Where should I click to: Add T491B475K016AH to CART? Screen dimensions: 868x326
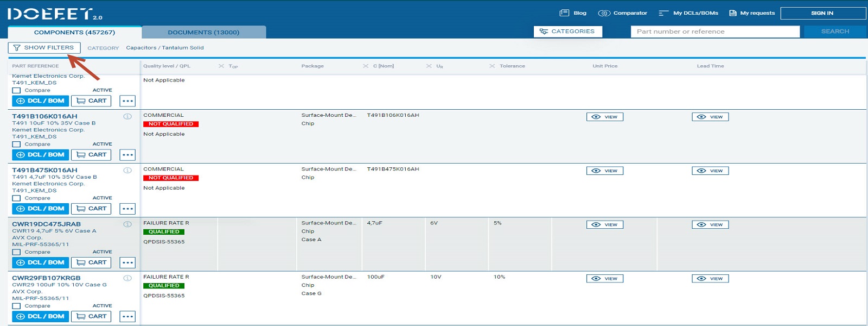[x=91, y=209]
